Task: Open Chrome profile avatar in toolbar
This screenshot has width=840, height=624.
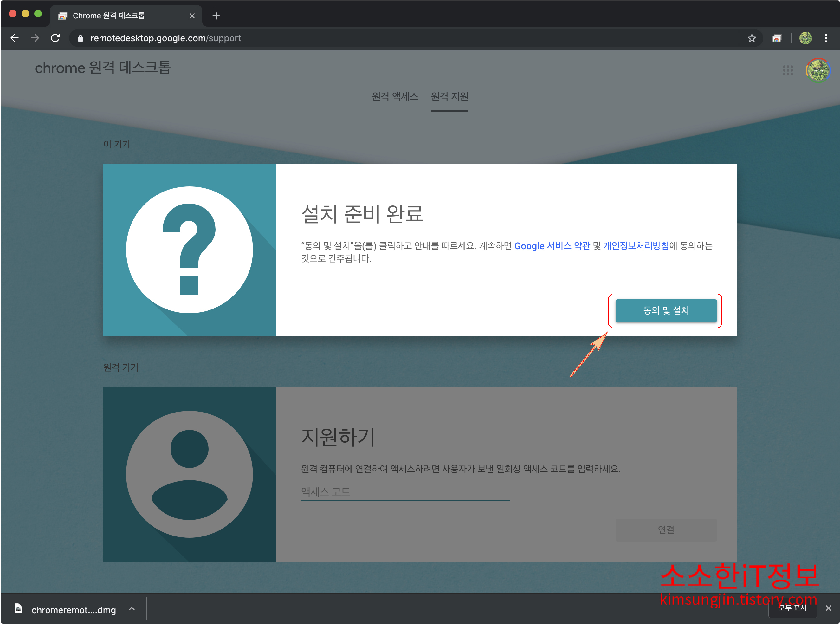Action: click(805, 38)
